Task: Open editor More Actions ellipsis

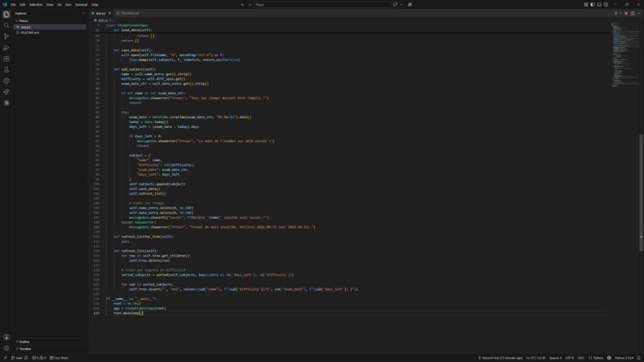Action: (639, 13)
